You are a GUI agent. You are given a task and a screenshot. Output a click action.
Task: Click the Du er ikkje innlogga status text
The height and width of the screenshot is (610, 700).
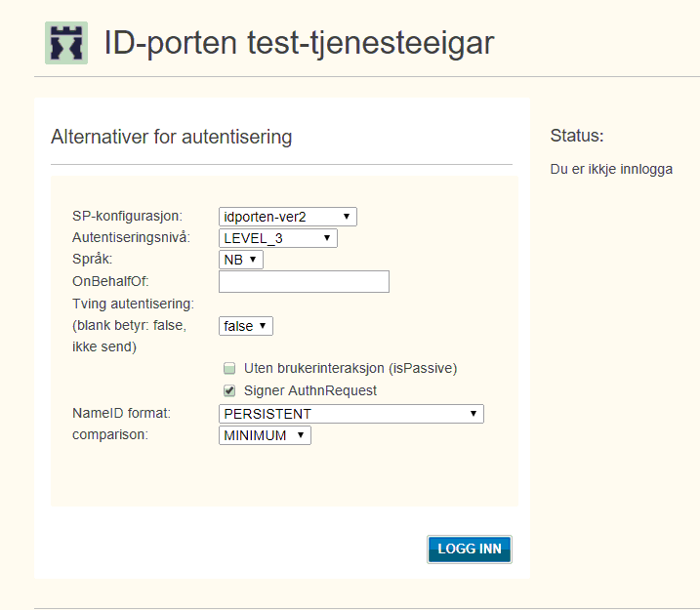(x=611, y=169)
